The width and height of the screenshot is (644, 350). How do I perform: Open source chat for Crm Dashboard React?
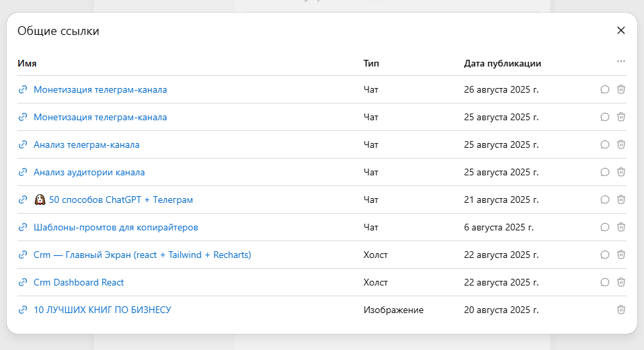[604, 282]
